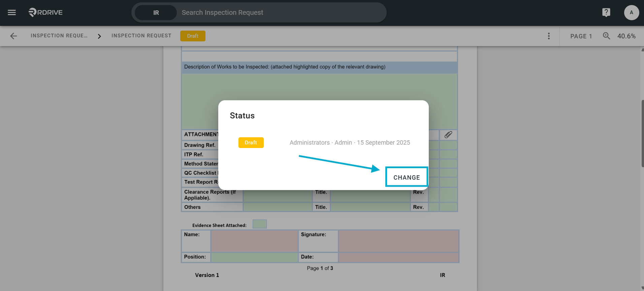
Task: Open the three-dot more options menu
Action: click(549, 36)
